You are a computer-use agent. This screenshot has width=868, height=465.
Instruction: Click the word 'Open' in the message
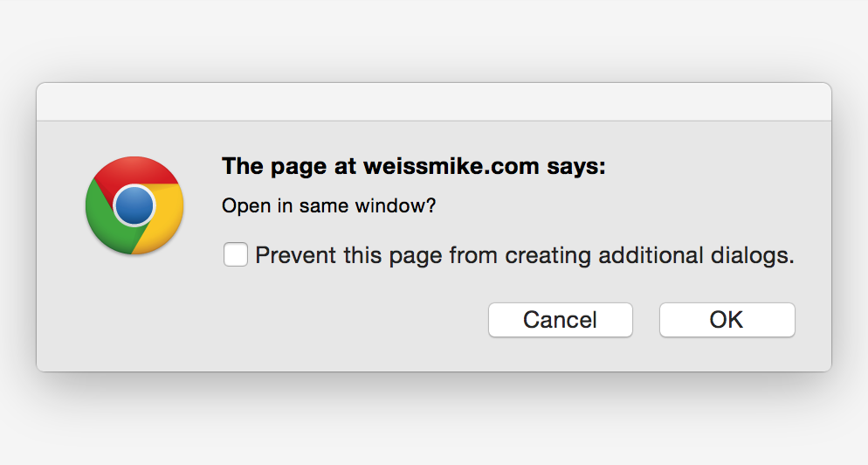[241, 207]
